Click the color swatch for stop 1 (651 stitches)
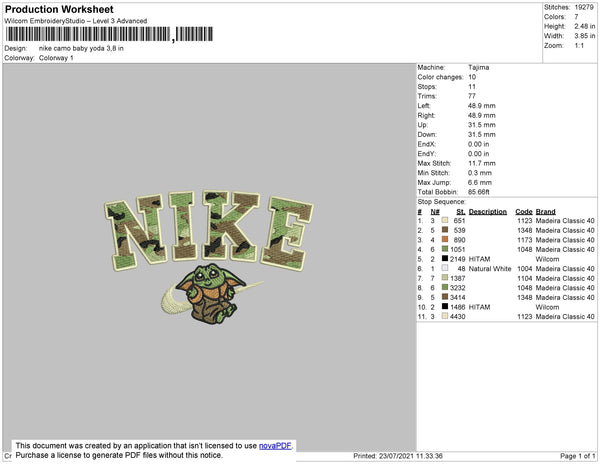Viewport: 600px width, 464px height. (445, 220)
